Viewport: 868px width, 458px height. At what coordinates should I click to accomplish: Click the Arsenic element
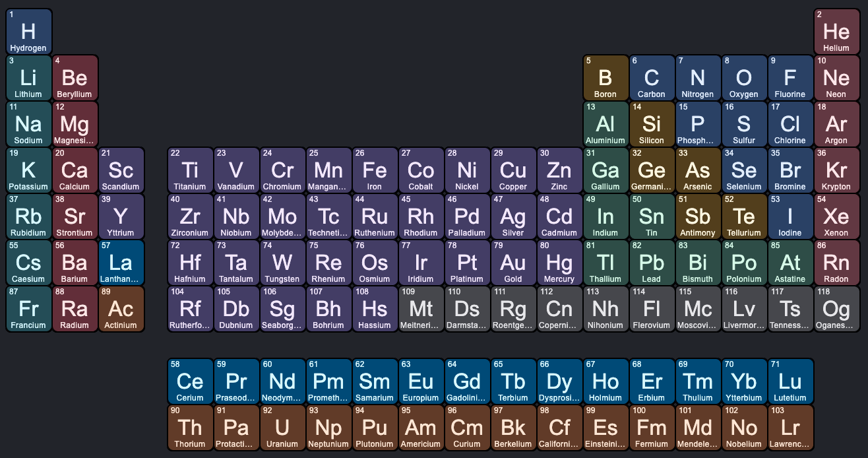[698, 170]
